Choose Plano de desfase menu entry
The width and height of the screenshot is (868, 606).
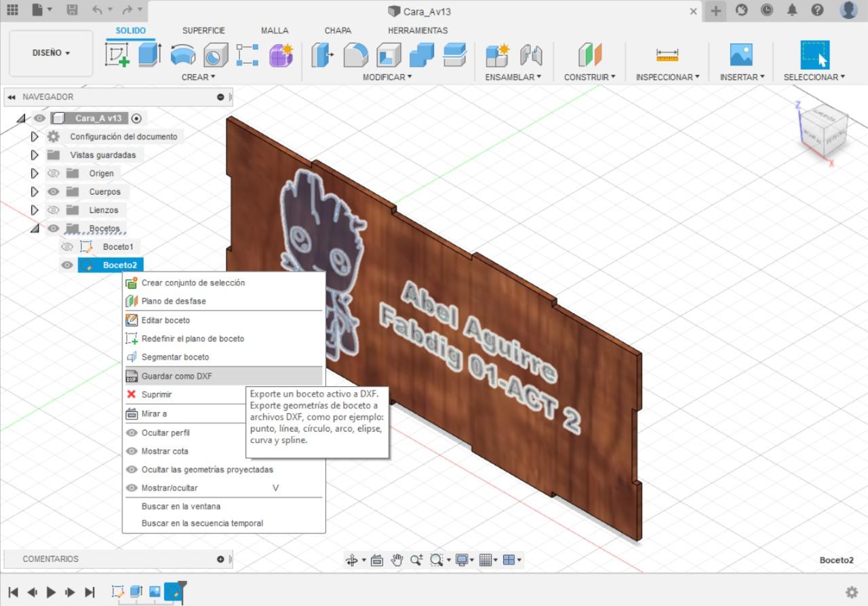(224, 301)
